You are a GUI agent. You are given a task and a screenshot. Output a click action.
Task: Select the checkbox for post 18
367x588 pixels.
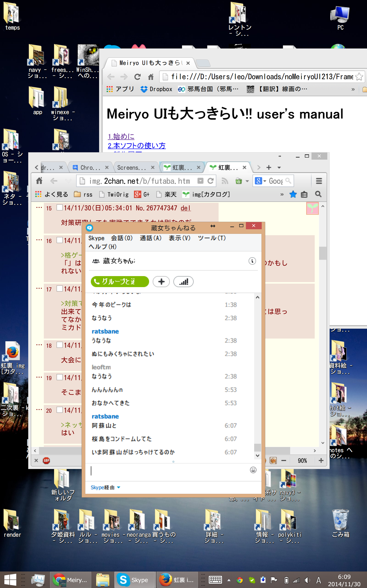click(59, 345)
